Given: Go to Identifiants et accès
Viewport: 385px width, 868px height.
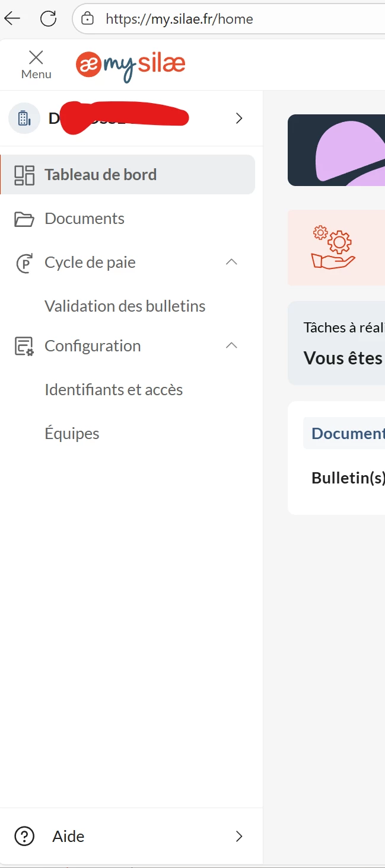Looking at the screenshot, I should pos(113,390).
